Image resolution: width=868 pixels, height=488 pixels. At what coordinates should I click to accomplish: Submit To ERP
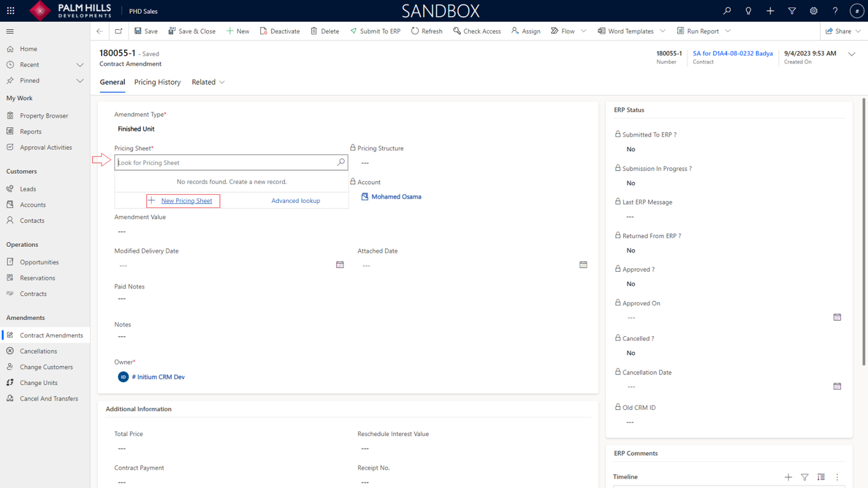click(x=375, y=31)
